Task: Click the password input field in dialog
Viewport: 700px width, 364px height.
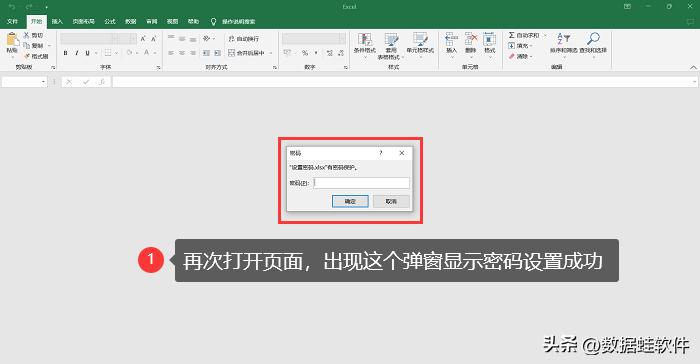Action: point(362,183)
